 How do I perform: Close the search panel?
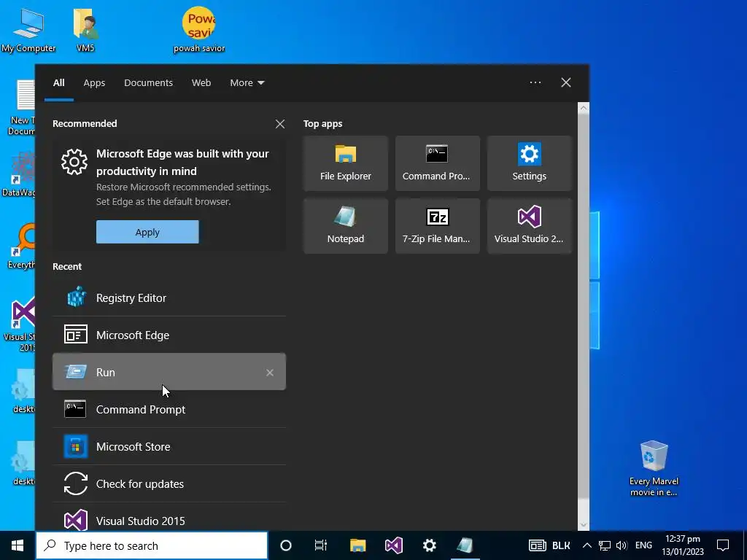[566, 82]
